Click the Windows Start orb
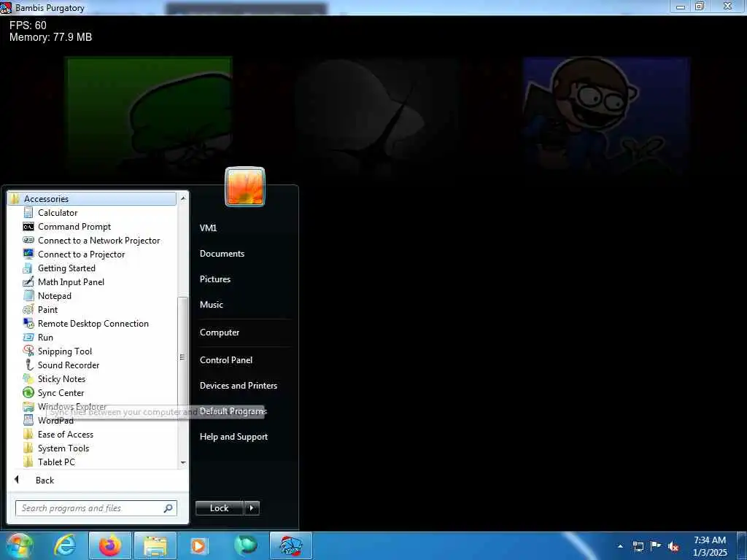Image resolution: width=747 pixels, height=560 pixels. (19, 545)
